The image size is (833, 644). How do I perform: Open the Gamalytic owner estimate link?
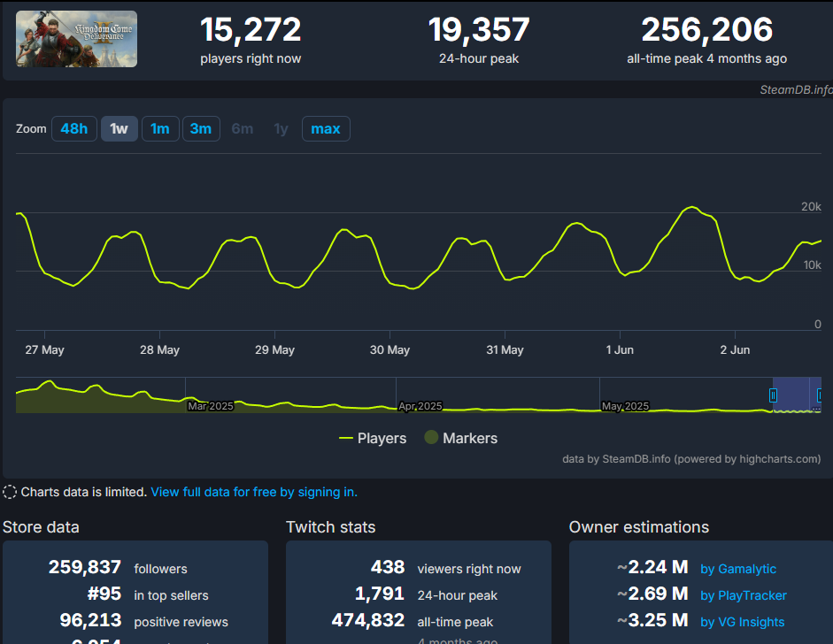(x=738, y=569)
